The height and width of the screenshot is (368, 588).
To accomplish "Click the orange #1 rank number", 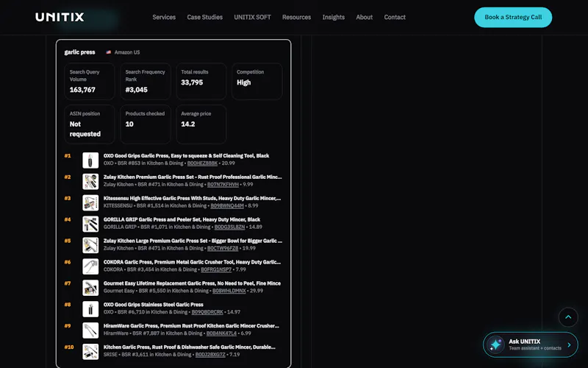I will point(68,156).
